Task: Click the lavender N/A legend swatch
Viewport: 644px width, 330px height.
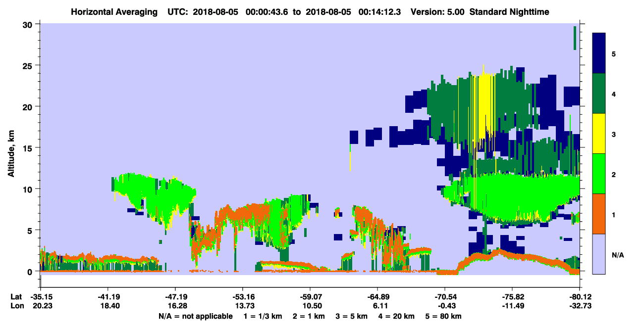Action: click(x=599, y=254)
